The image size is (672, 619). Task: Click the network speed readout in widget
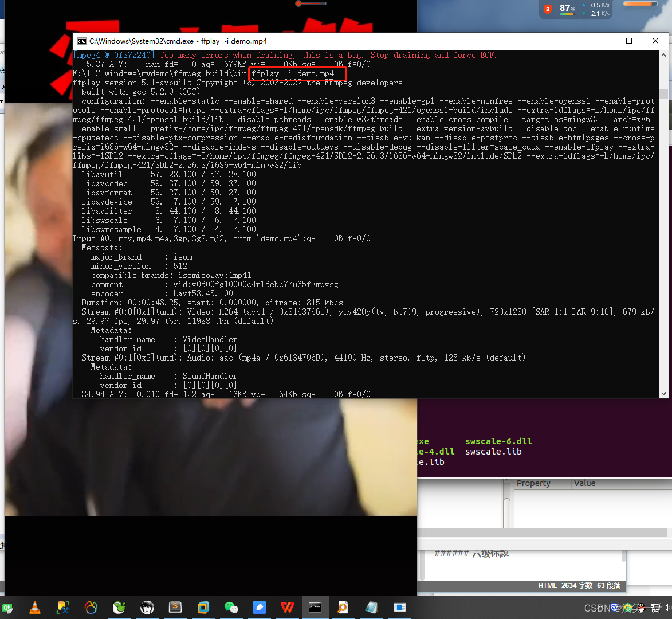point(596,9)
